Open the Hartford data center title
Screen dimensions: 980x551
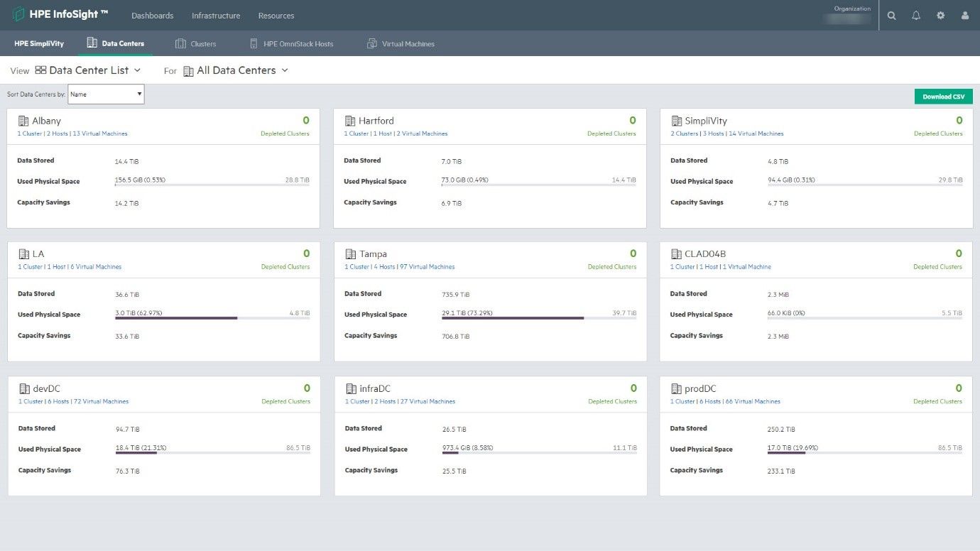click(x=376, y=121)
